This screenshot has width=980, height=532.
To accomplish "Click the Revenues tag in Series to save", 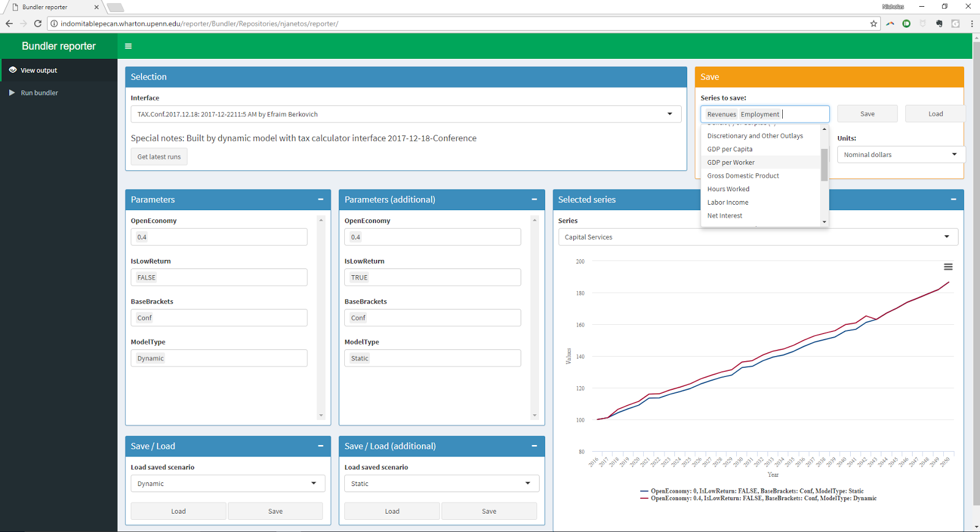I will pyautogui.click(x=722, y=114).
